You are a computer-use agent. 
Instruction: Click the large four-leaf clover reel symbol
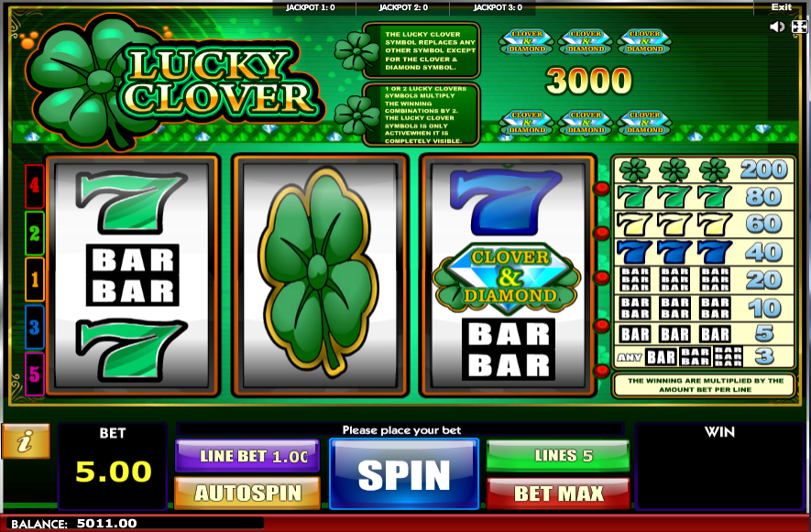(319, 273)
